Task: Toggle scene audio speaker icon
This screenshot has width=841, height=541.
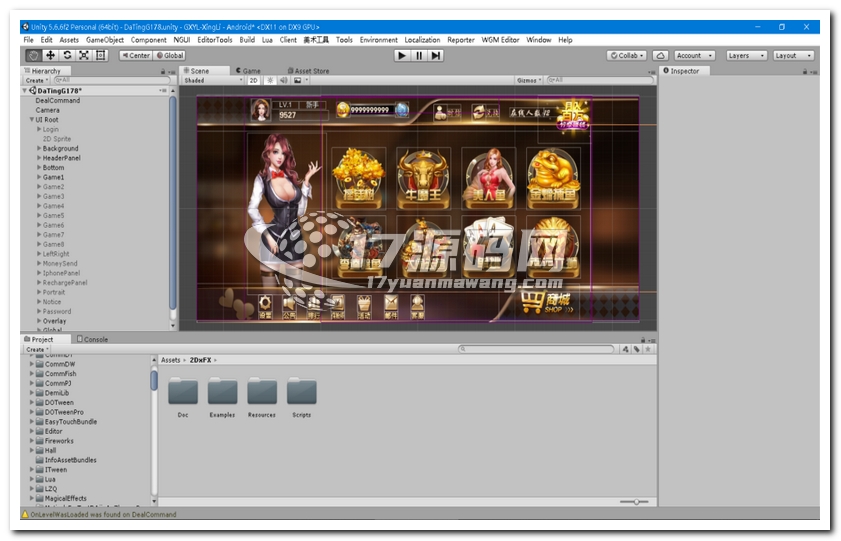Action: [284, 80]
